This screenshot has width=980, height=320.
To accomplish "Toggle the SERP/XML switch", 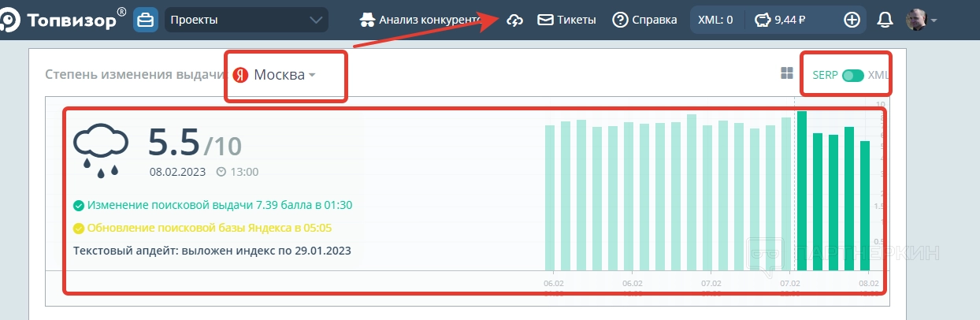I will pos(852,76).
